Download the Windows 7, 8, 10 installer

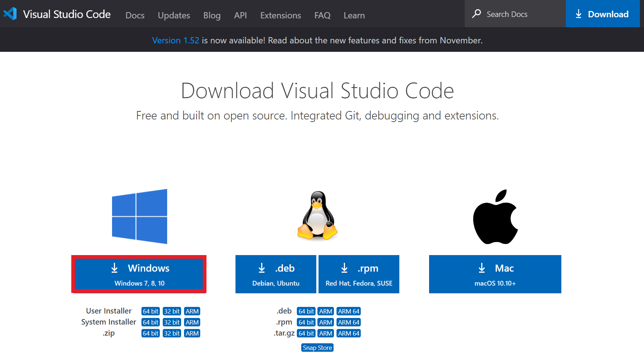coord(139,274)
